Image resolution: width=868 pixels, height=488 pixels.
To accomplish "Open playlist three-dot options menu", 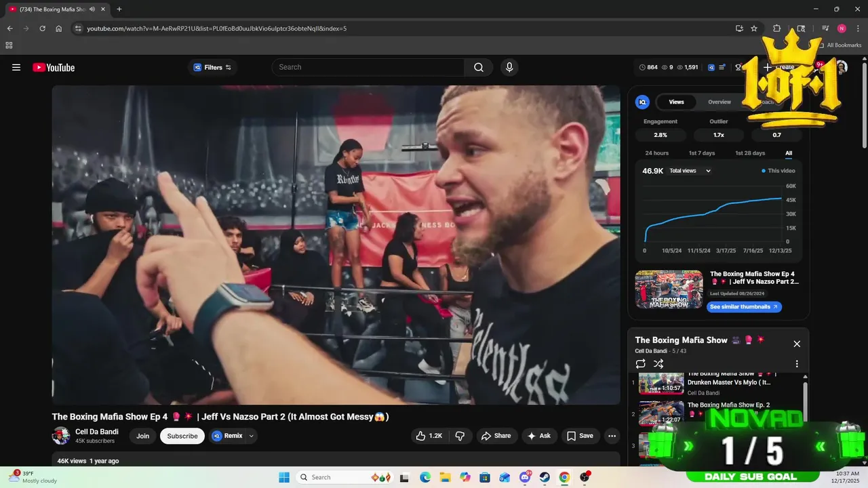I will [797, 364].
